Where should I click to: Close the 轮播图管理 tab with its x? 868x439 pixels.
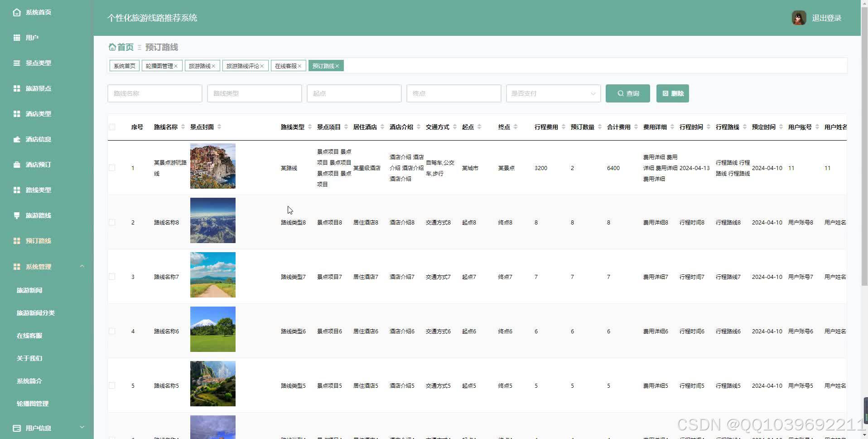click(x=176, y=66)
